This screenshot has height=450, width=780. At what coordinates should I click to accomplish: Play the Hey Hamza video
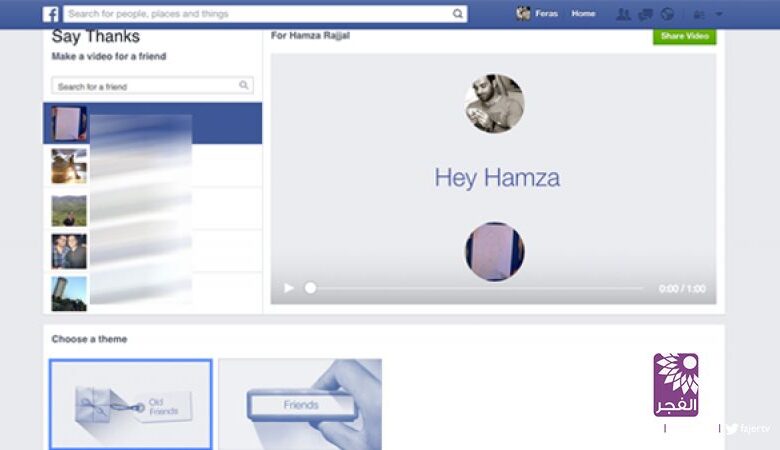[289, 288]
